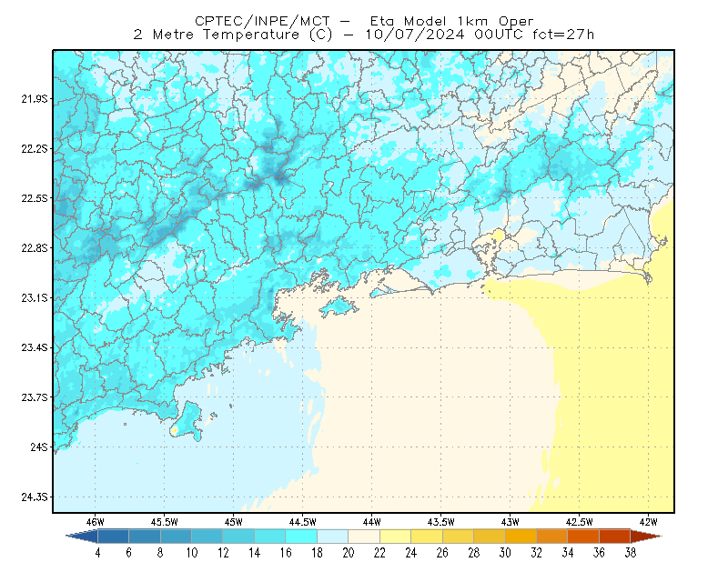
Task: Click the 46W longitude axis label
Action: 96,522
